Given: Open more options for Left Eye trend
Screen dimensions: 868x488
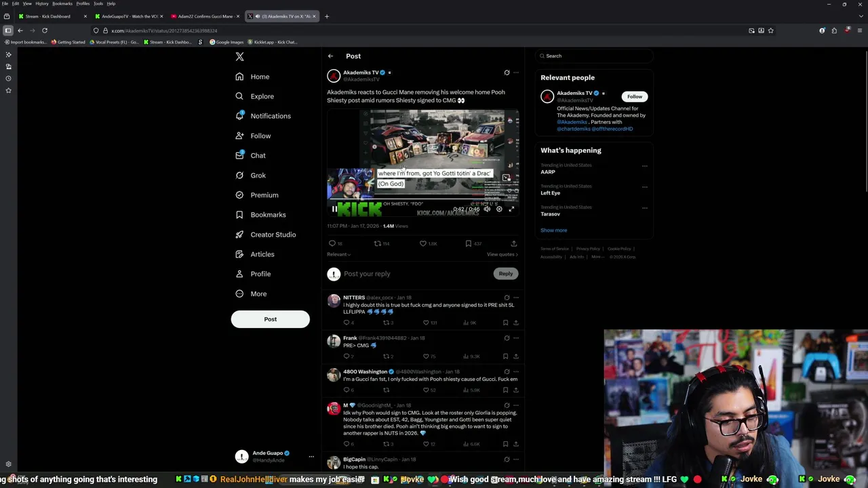Looking at the screenshot, I should (x=644, y=186).
